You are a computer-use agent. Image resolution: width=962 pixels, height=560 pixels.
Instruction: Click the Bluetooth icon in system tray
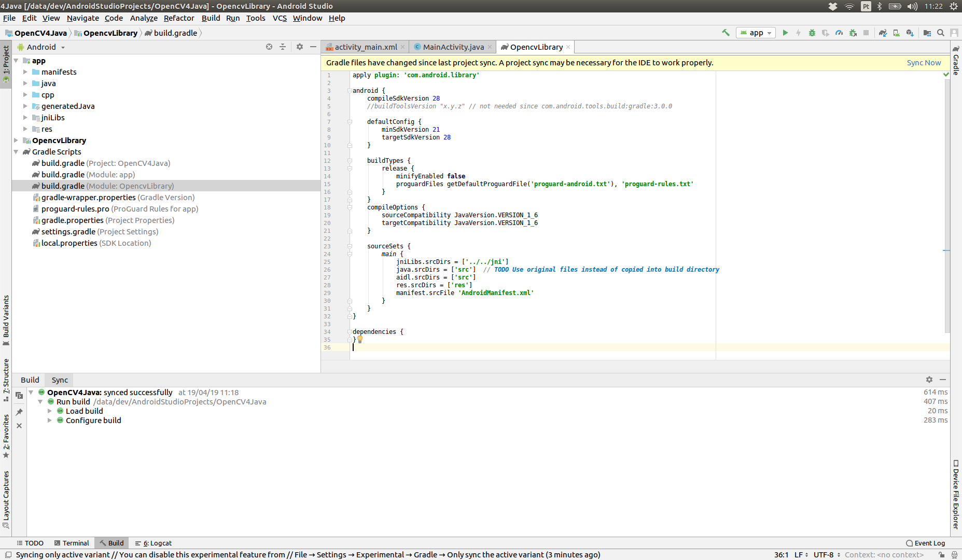tap(880, 6)
